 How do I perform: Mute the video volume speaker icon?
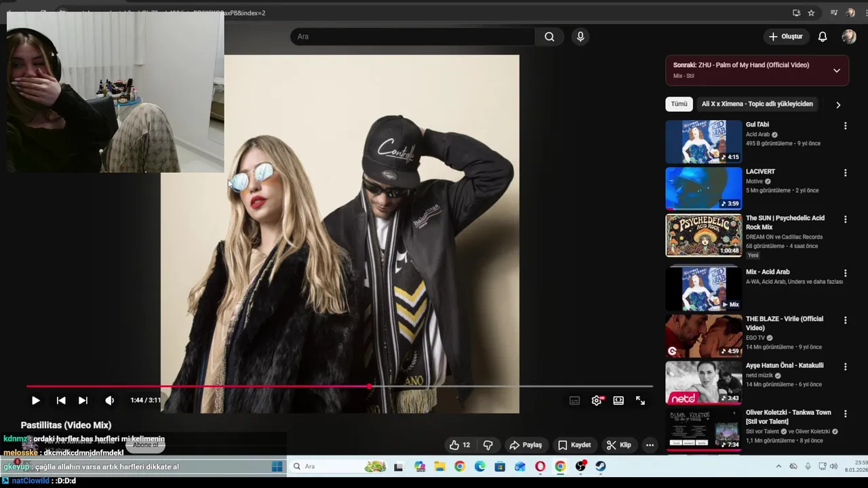[x=109, y=401]
